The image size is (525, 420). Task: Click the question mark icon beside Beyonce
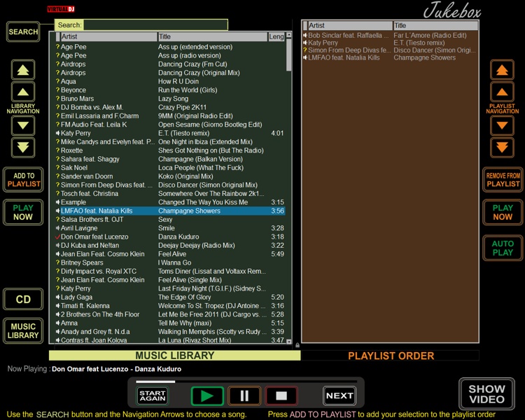(x=57, y=90)
